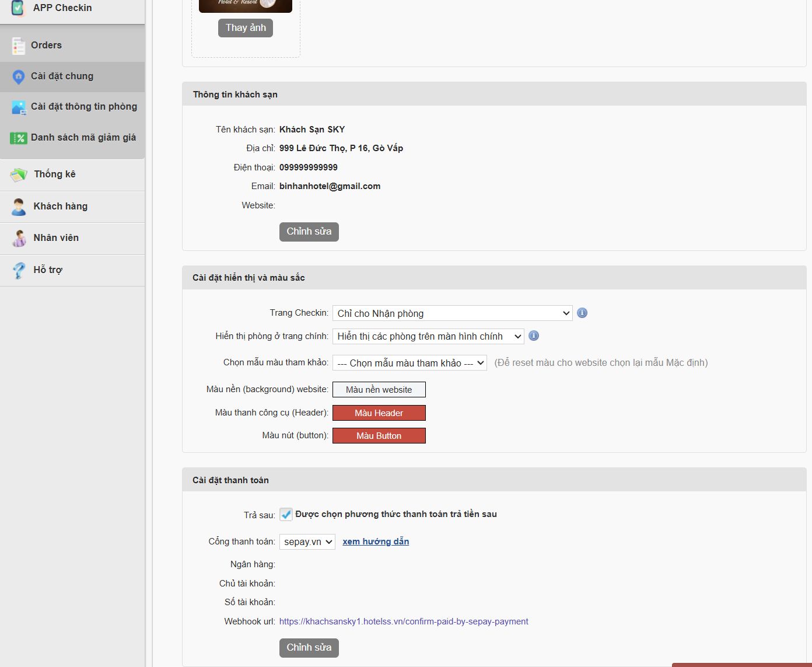
Task: Open Cài đặt thông tin phòng menu
Action: (x=72, y=107)
